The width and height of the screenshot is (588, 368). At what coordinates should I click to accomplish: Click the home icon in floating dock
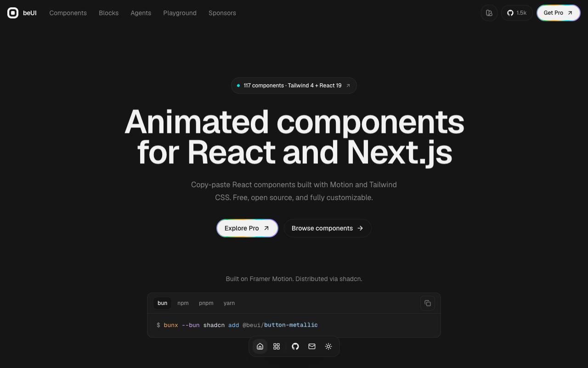(260, 346)
